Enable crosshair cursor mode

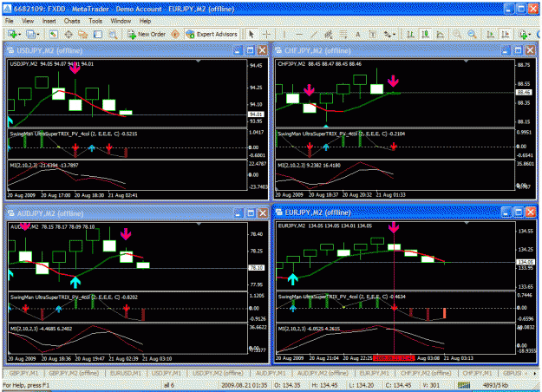[x=266, y=34]
